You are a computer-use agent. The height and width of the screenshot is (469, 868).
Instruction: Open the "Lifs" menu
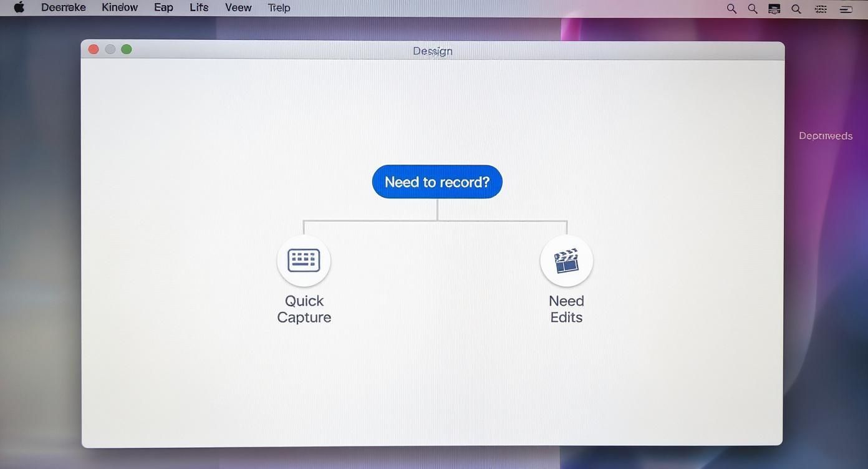coord(199,7)
